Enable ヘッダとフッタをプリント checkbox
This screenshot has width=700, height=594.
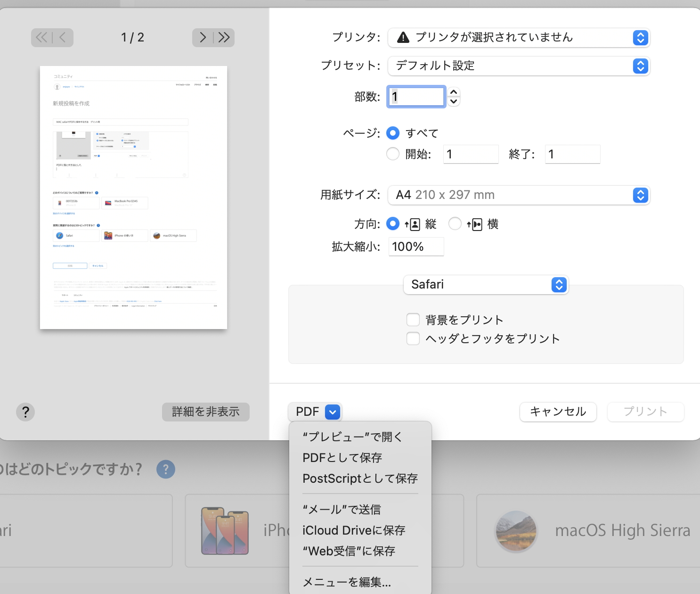point(413,338)
